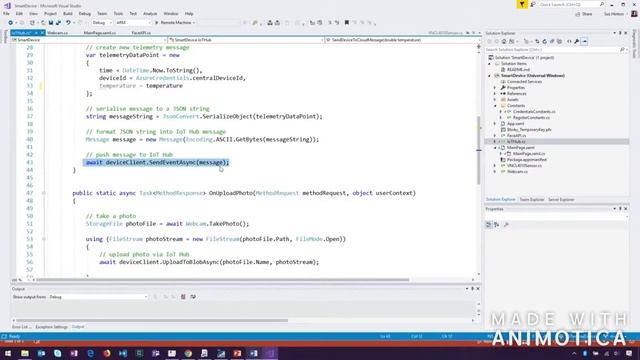This screenshot has height=360, width=640.
Task: Select FaceAPI.cs in Solution Explorer
Action: click(516, 136)
